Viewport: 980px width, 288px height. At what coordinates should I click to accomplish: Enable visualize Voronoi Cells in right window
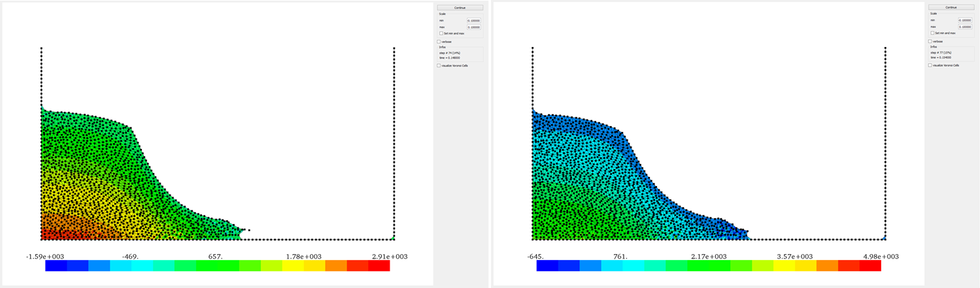pos(930,65)
